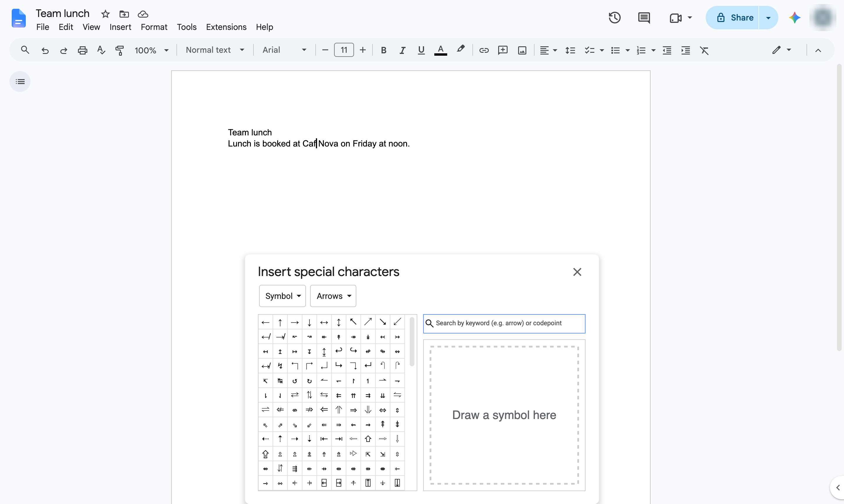Screen dimensions: 844x504
Task: Click the undo arrow in toolbar
Action: tap(45, 50)
